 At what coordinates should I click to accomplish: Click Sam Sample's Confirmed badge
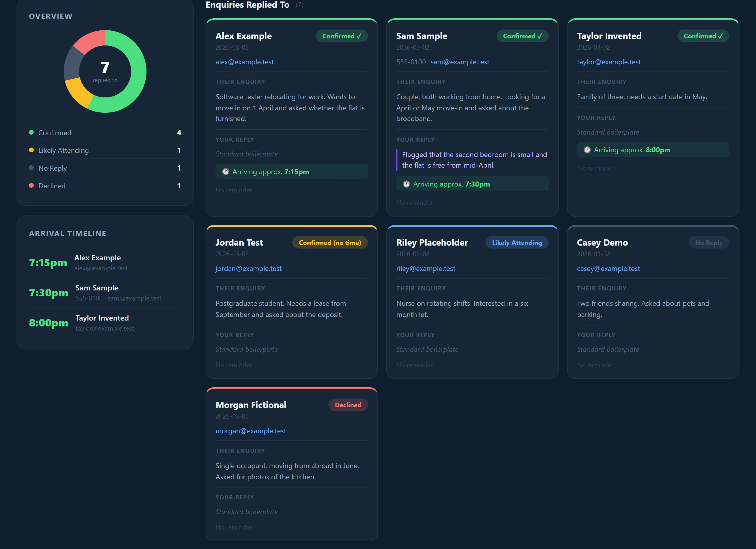point(522,36)
